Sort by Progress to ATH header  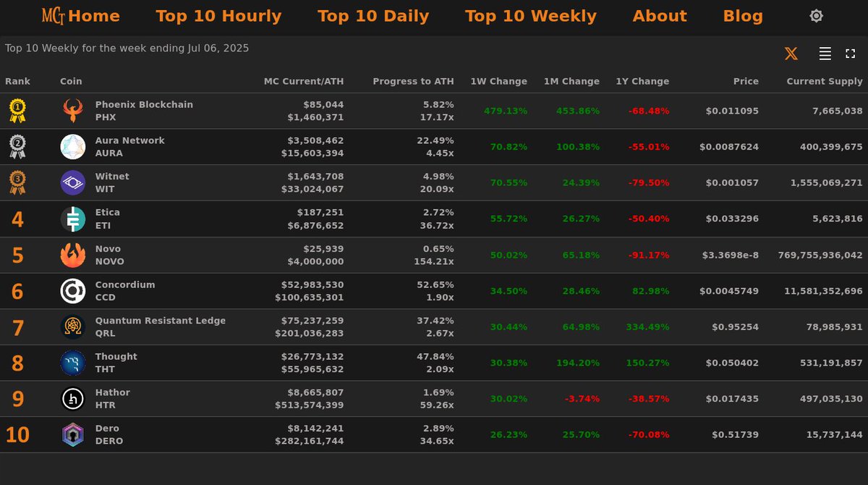click(x=413, y=81)
